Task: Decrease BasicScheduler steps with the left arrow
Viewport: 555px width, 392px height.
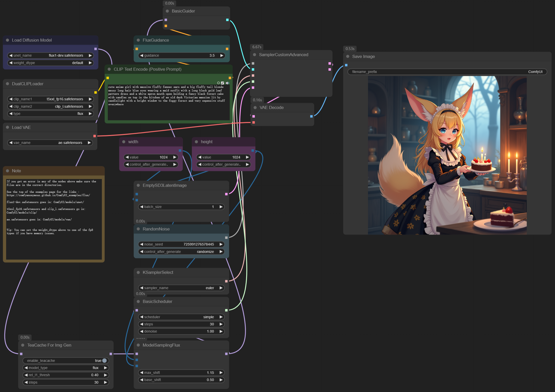Action: coord(141,324)
